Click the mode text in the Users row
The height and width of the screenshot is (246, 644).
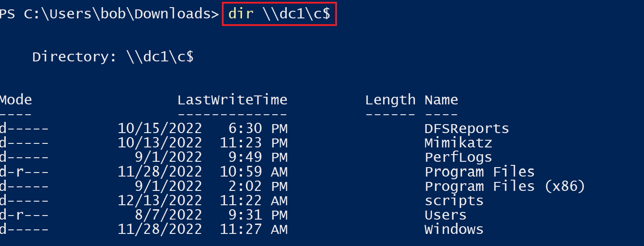pyautogui.click(x=24, y=215)
